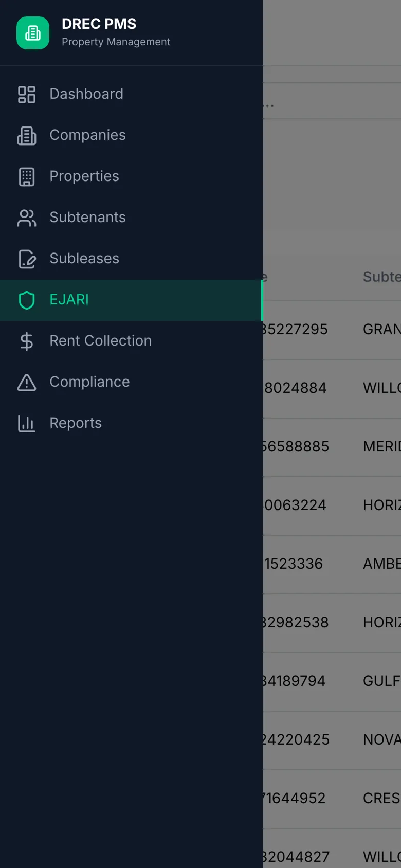401x868 pixels.
Task: Click the subtenant cell starting GULF
Action: click(x=381, y=681)
